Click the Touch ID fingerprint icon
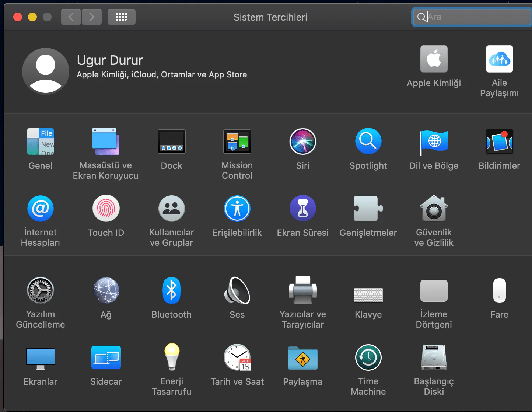Image resolution: width=532 pixels, height=412 pixels. click(x=106, y=209)
